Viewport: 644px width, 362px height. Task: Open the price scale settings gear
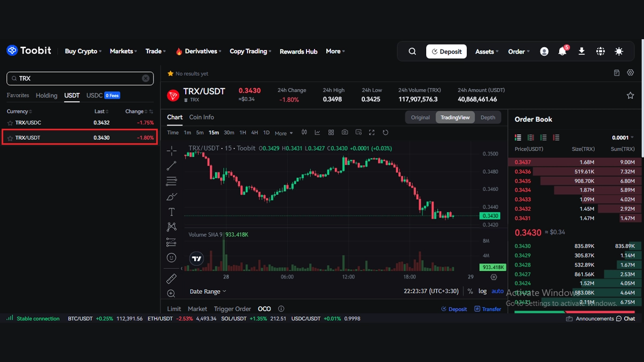(x=494, y=277)
